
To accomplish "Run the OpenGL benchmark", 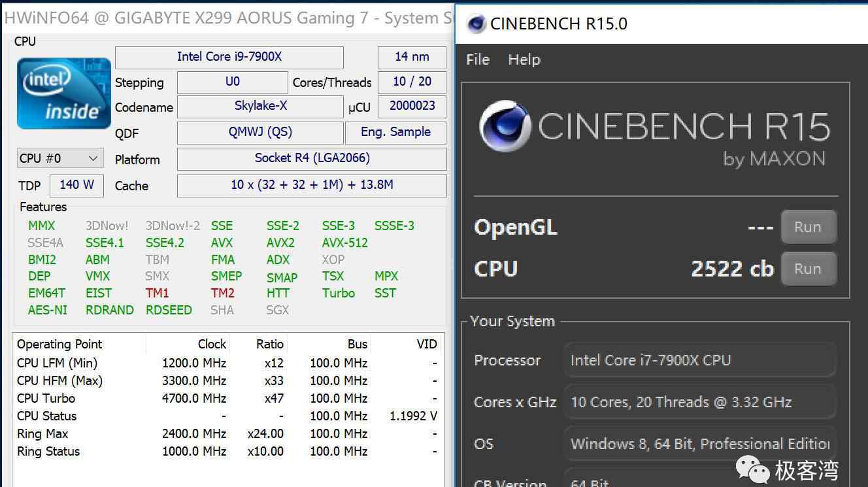I will pos(809,227).
